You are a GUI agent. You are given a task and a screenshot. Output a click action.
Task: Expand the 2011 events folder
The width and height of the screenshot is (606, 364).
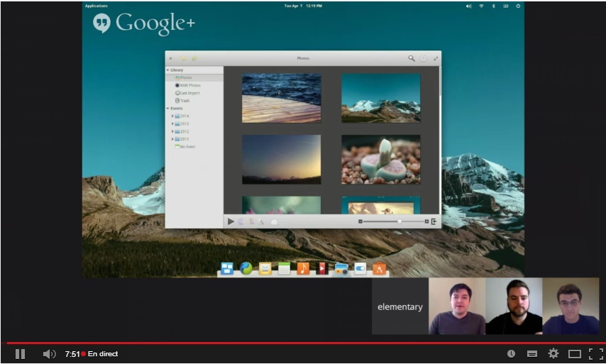point(172,139)
